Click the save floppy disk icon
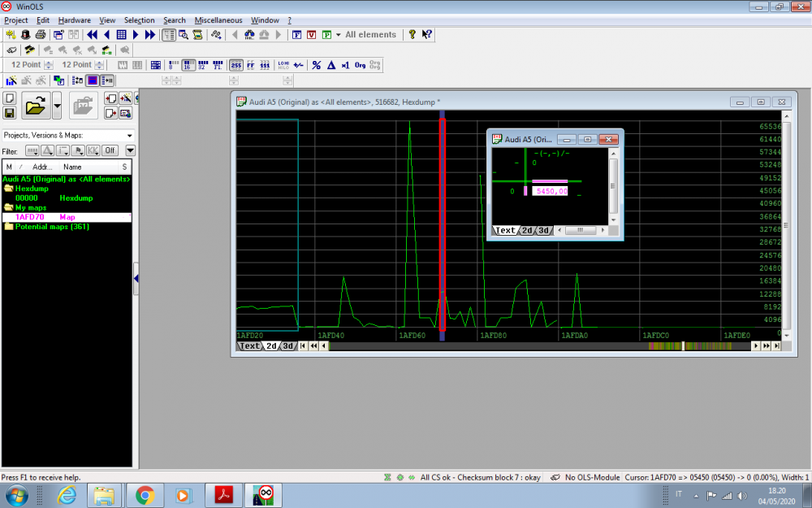Image resolution: width=812 pixels, height=508 pixels. click(x=9, y=112)
